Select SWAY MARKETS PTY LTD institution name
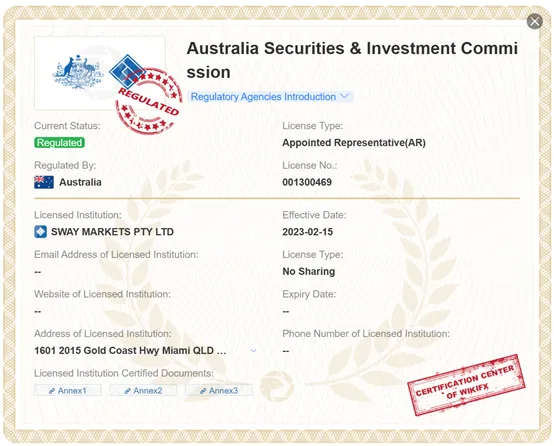 pos(112,232)
